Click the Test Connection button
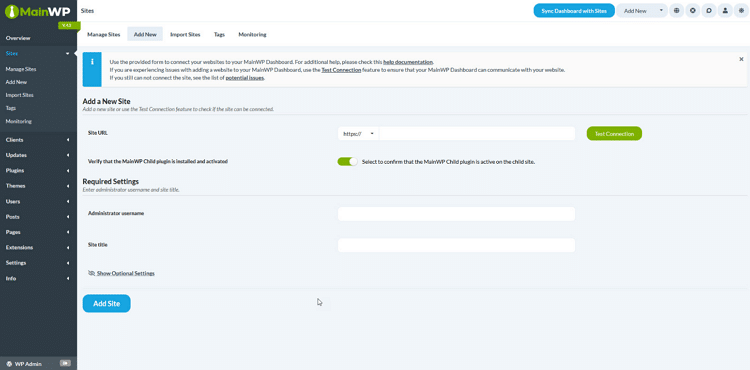The height and width of the screenshot is (370, 750). click(614, 134)
